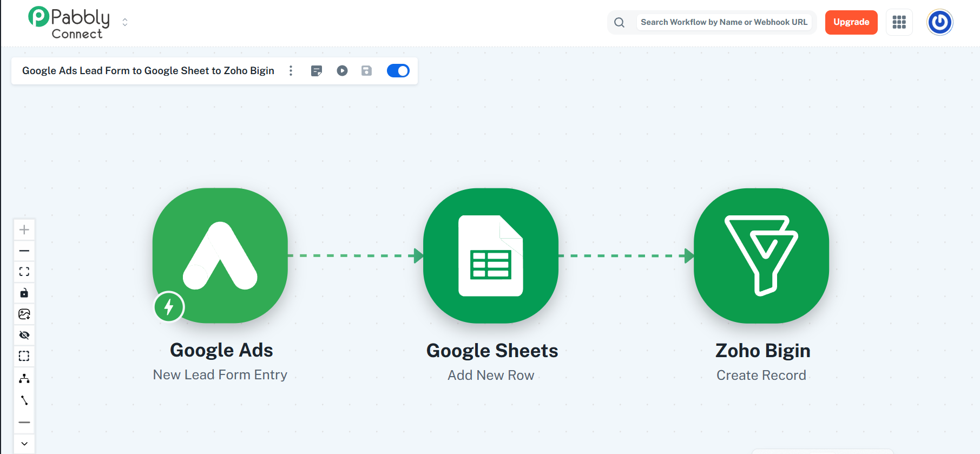The image size is (980, 454).
Task: Click the solid line style icon
Action: coord(24,422)
